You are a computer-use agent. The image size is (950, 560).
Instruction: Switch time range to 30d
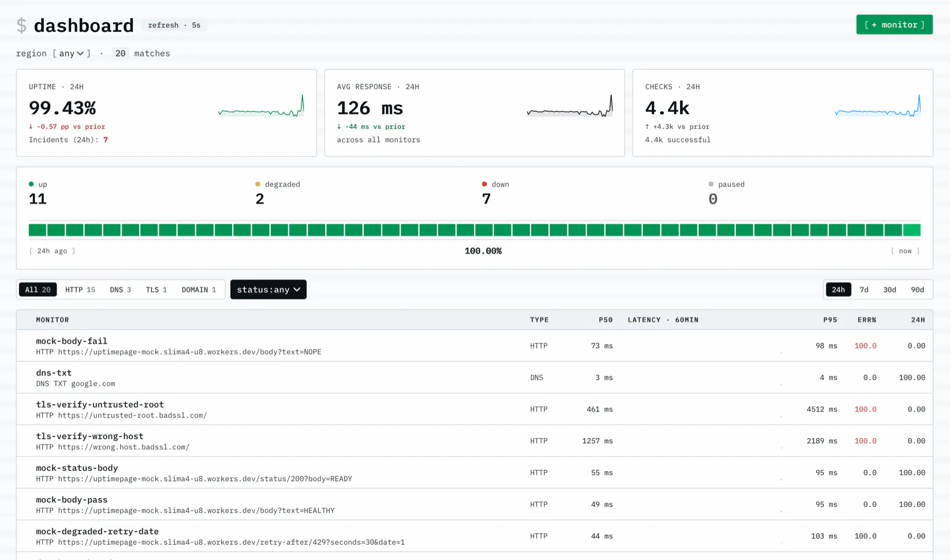point(890,289)
